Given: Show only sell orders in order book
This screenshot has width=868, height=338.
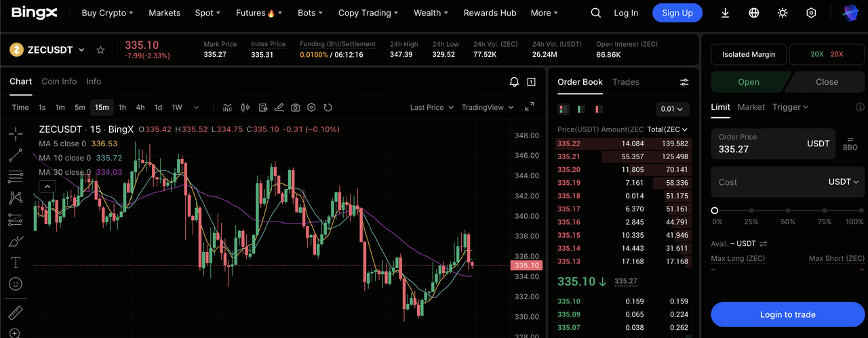Looking at the screenshot, I should [599, 109].
